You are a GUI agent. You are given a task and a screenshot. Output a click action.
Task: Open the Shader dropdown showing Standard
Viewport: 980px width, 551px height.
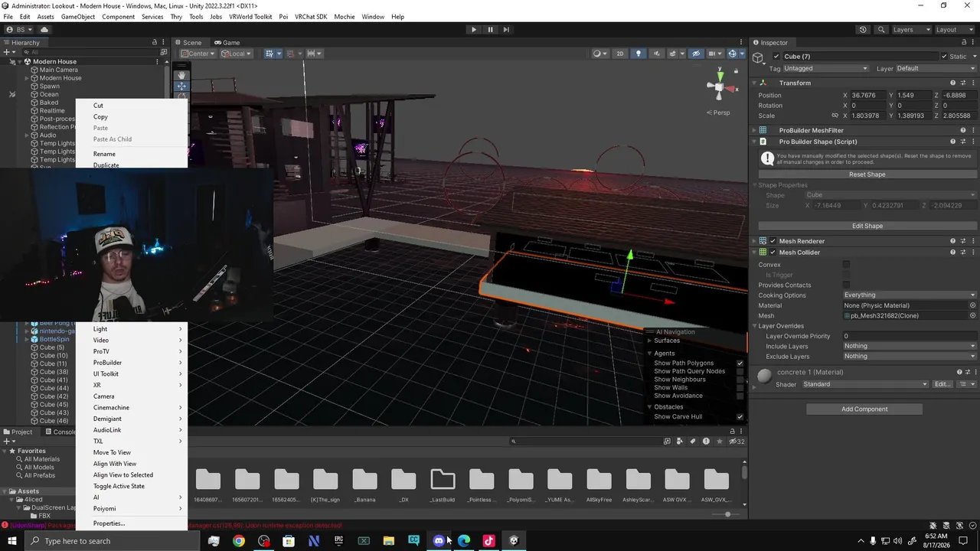865,384
